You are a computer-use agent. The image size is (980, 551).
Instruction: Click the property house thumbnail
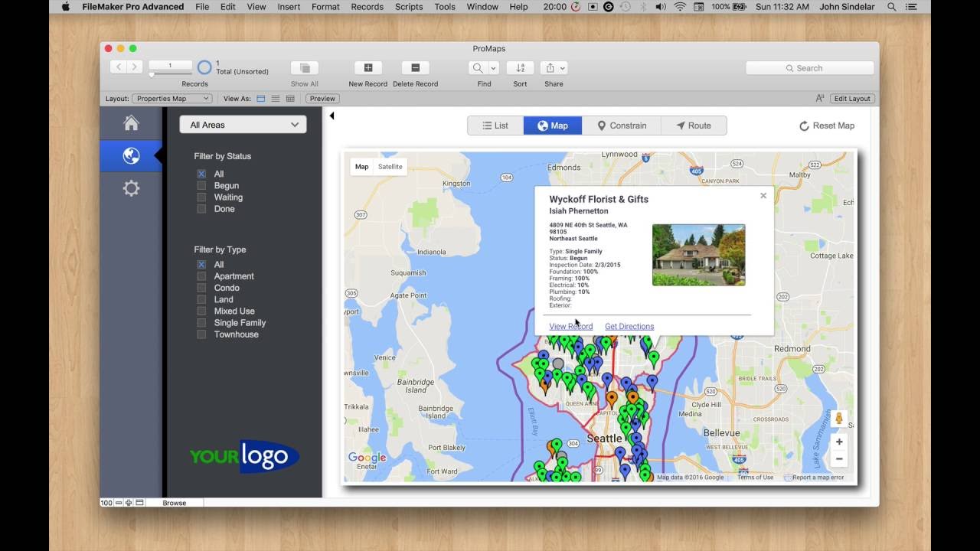tap(698, 255)
